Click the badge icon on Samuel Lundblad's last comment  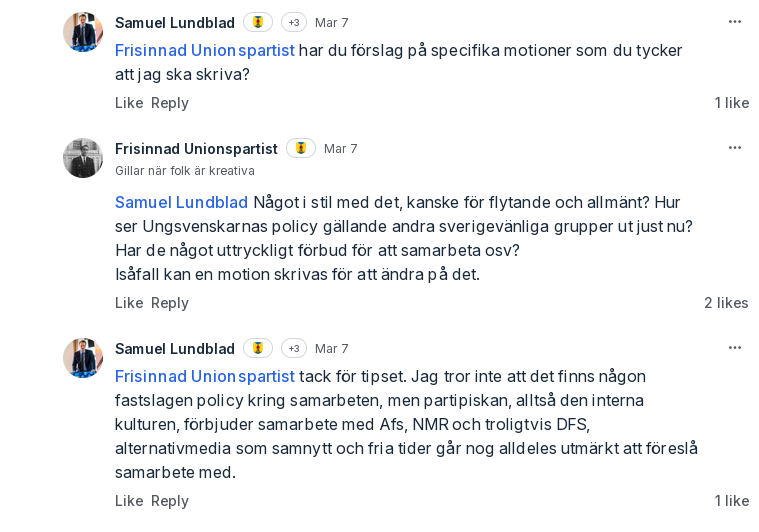(x=258, y=348)
